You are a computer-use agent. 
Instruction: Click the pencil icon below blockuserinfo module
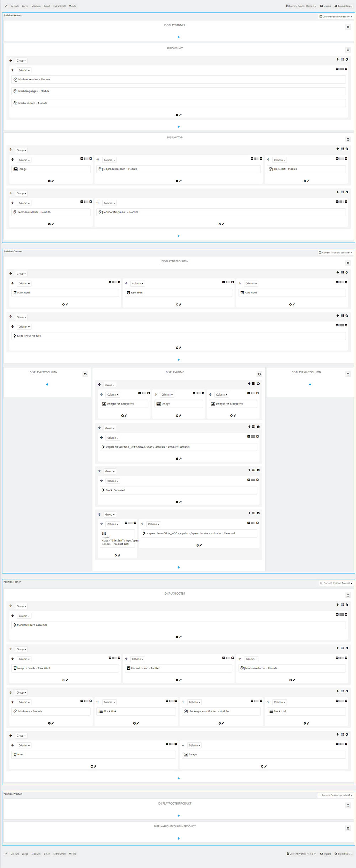coord(180,115)
